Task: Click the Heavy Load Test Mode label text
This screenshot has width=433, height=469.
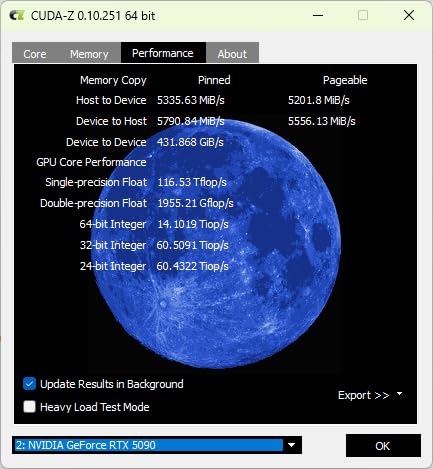Action: [x=95, y=407]
